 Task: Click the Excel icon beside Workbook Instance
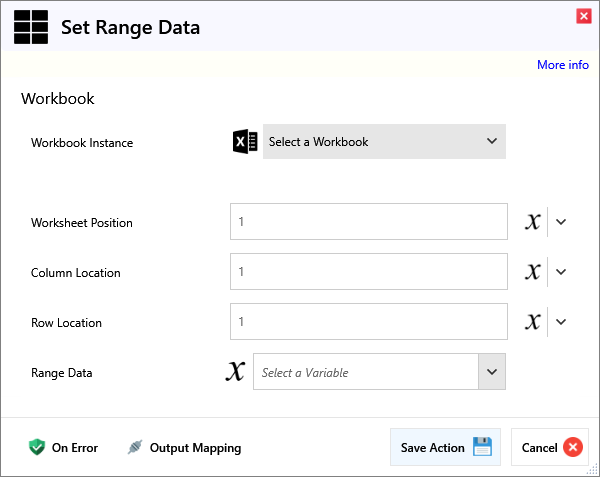click(244, 142)
